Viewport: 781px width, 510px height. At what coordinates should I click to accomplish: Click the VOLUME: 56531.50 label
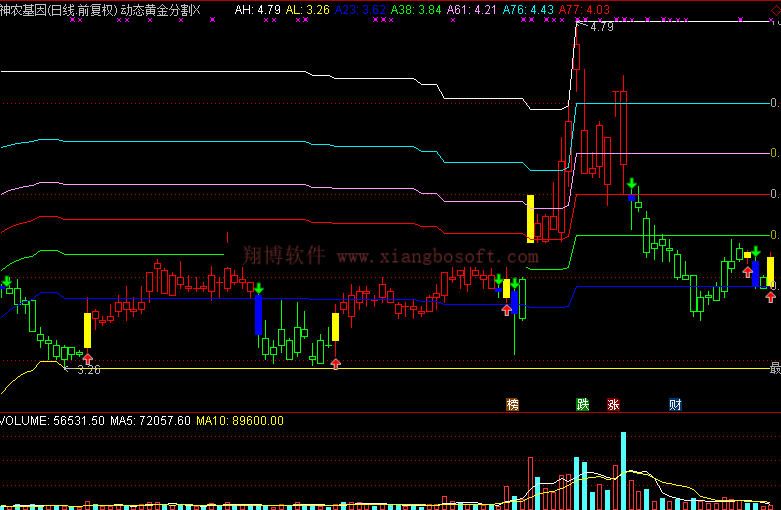pos(52,421)
